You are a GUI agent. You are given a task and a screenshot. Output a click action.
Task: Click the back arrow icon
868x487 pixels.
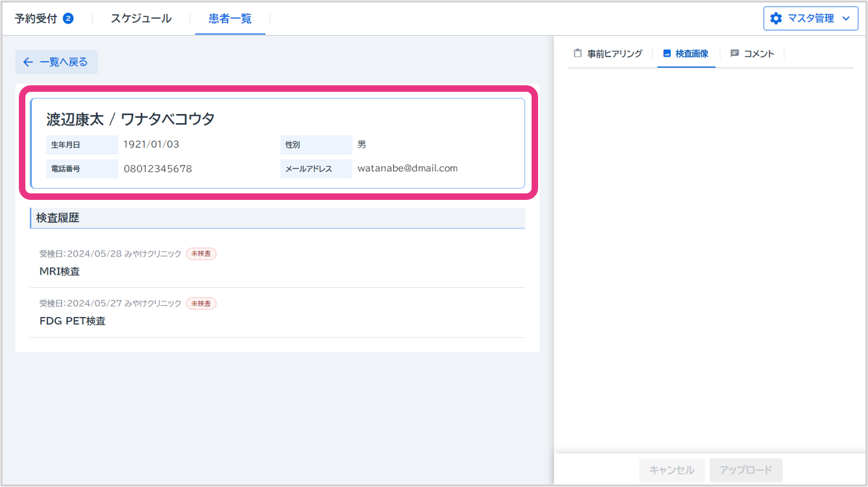click(27, 63)
